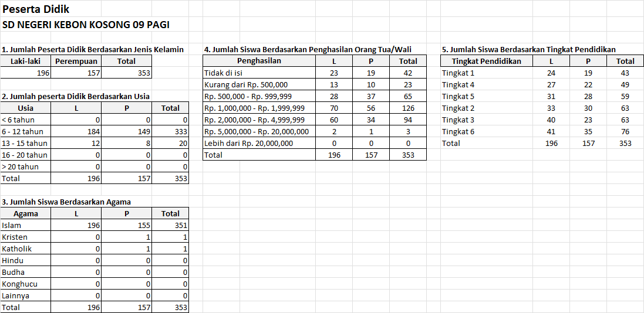Click total 59 in the Tingkat 5 row
644x313 pixels.
pos(626,96)
